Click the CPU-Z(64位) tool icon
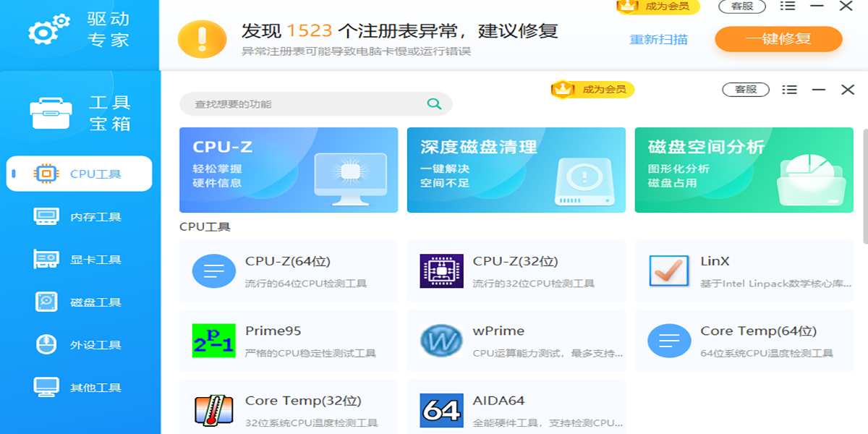The width and height of the screenshot is (868, 434). [213, 271]
